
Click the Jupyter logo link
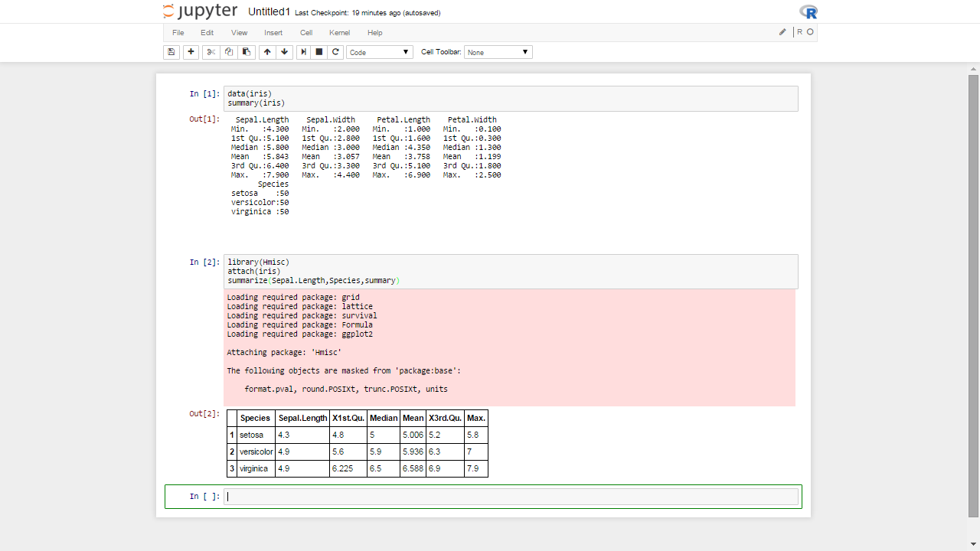tap(201, 11)
